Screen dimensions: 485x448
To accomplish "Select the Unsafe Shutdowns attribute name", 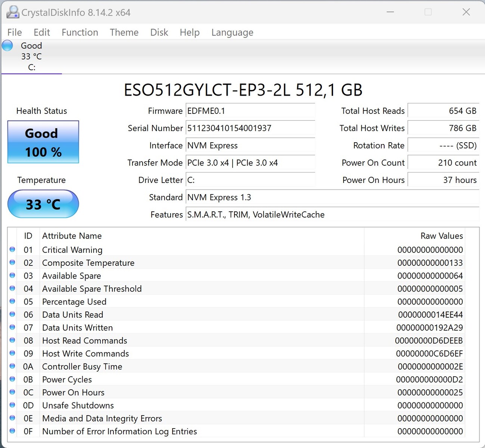I will tap(78, 405).
